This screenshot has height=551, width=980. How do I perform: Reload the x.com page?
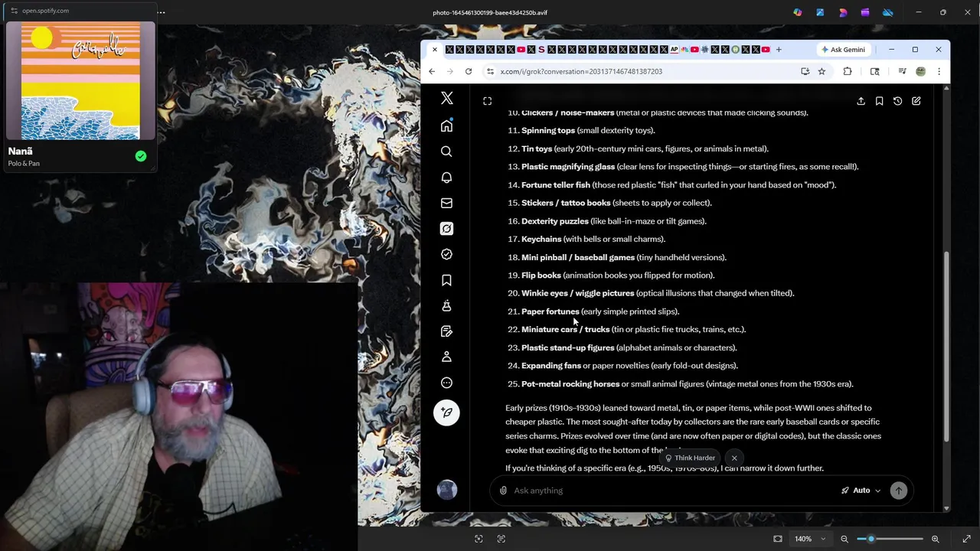coord(469,71)
